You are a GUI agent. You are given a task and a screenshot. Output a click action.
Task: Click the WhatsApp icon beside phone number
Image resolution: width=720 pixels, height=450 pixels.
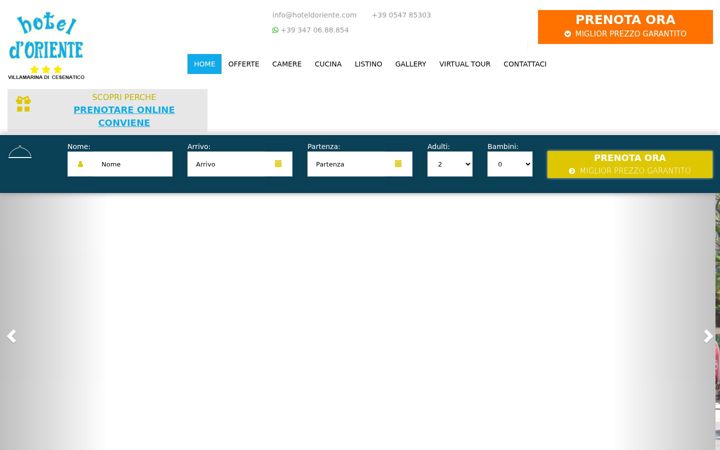tap(275, 30)
